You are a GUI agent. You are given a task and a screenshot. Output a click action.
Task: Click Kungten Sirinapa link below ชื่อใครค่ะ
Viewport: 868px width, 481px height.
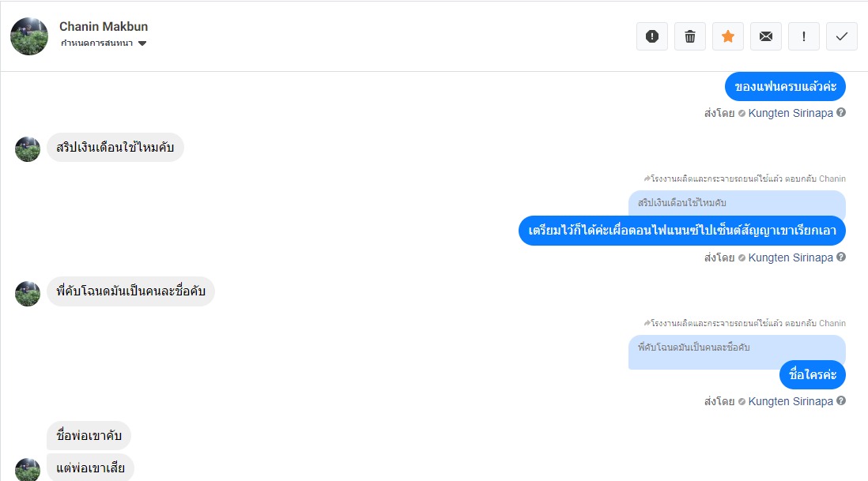[791, 401]
